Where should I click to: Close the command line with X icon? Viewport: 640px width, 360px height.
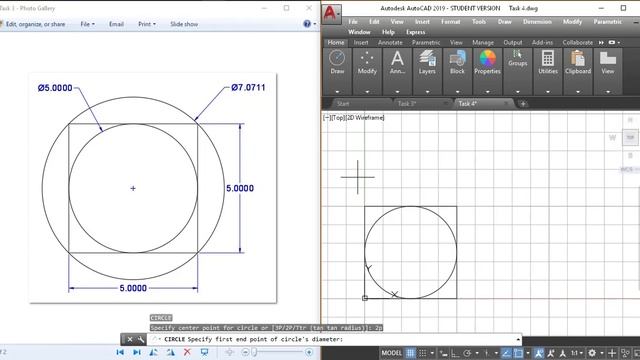tap(130, 339)
